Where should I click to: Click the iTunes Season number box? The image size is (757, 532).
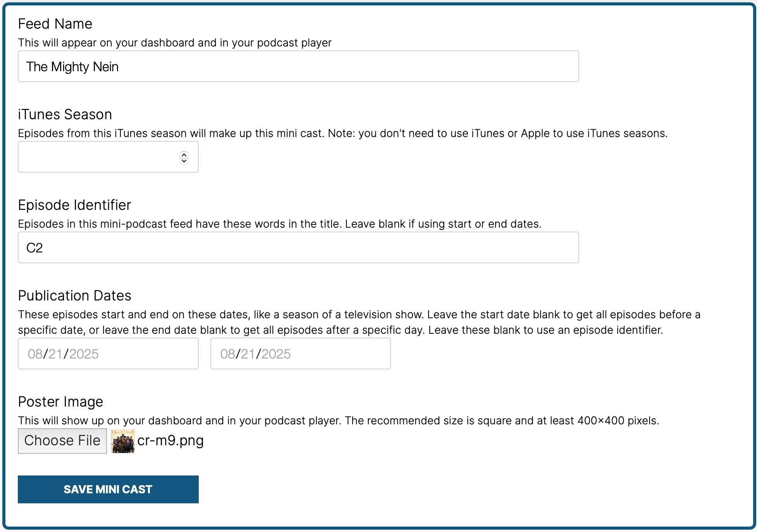click(x=97, y=157)
